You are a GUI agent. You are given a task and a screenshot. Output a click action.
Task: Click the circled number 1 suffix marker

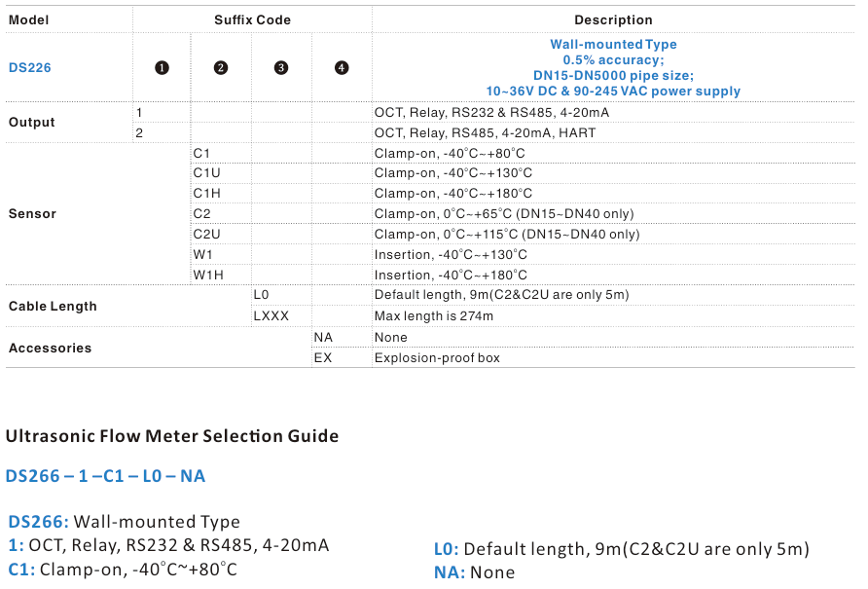163,68
